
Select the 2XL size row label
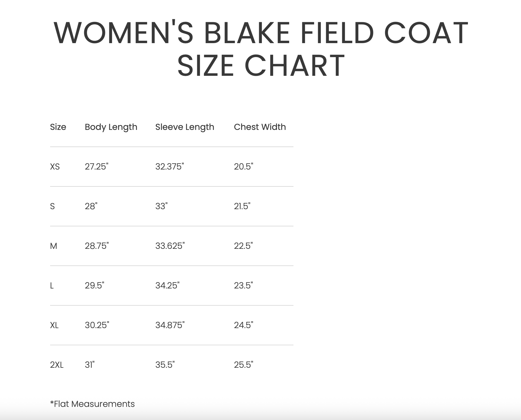click(x=57, y=365)
